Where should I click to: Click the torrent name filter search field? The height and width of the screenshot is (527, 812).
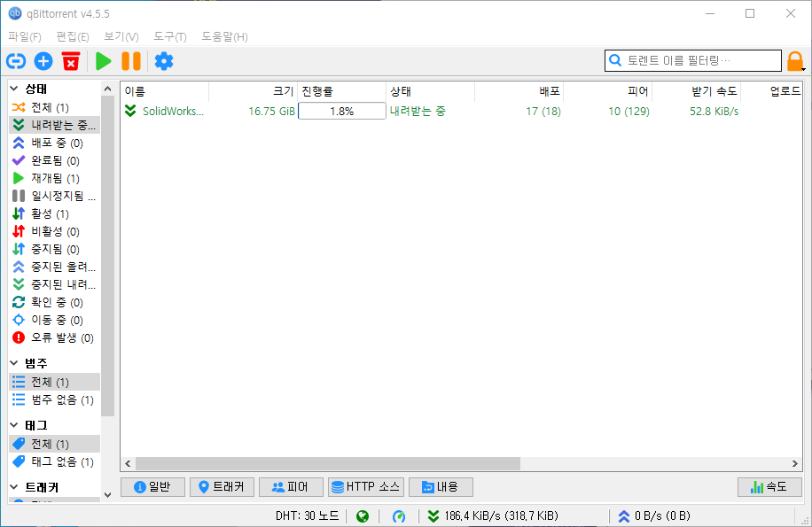(693, 60)
